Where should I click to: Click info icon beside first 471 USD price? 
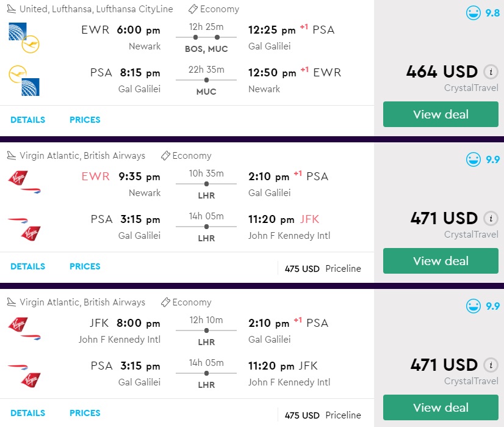[490, 218]
